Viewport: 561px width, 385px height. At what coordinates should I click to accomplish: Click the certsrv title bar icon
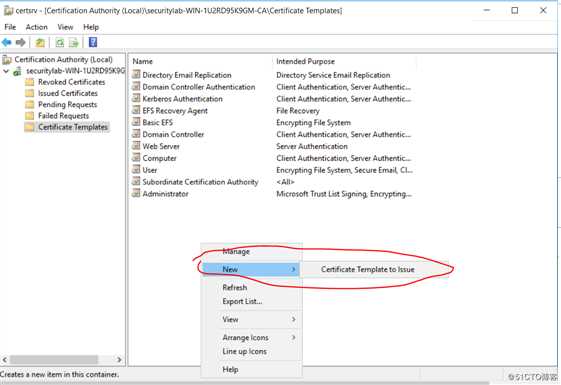coord(8,11)
